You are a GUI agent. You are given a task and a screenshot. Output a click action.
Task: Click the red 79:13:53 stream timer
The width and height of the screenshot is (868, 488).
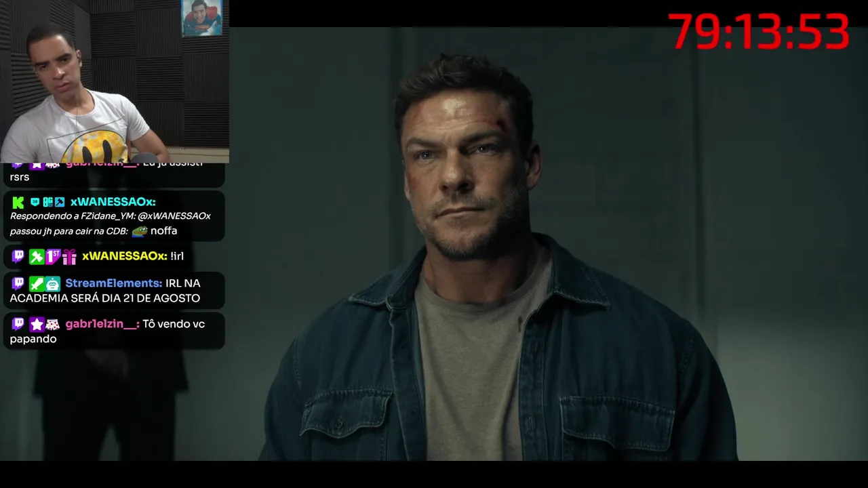(x=759, y=31)
